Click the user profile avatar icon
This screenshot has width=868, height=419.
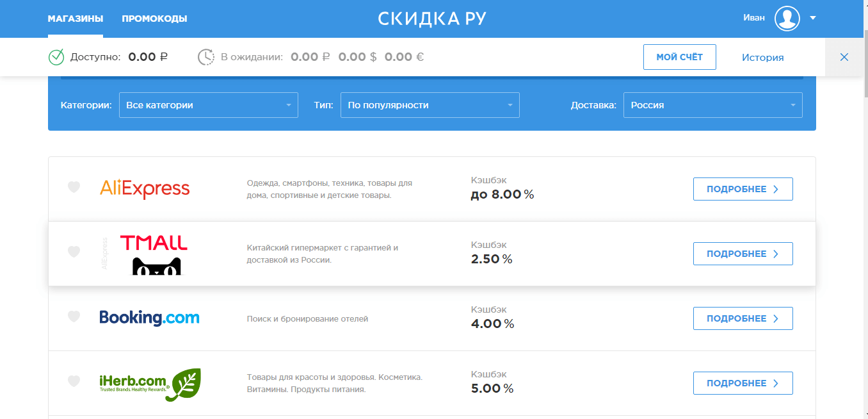[x=787, y=18]
